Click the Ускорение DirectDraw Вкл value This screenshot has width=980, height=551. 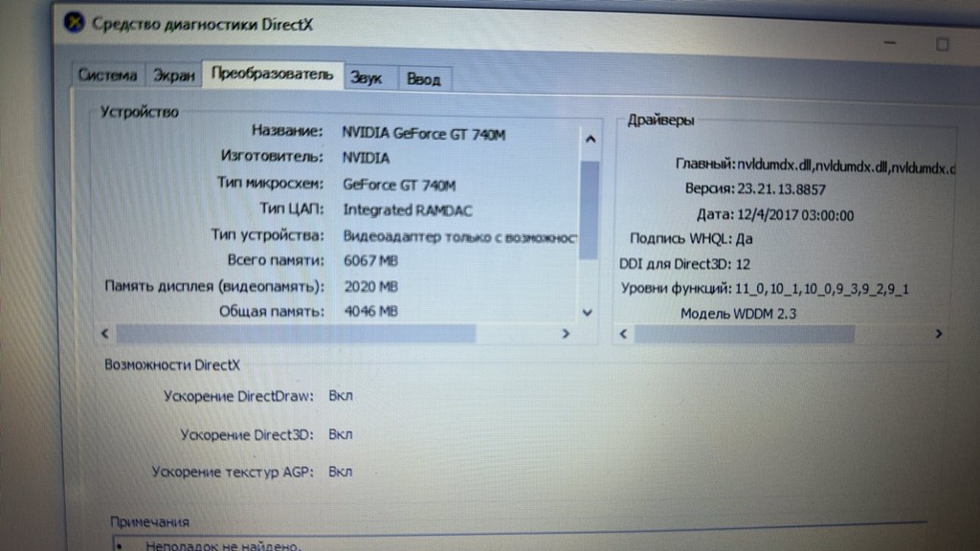[x=341, y=396]
